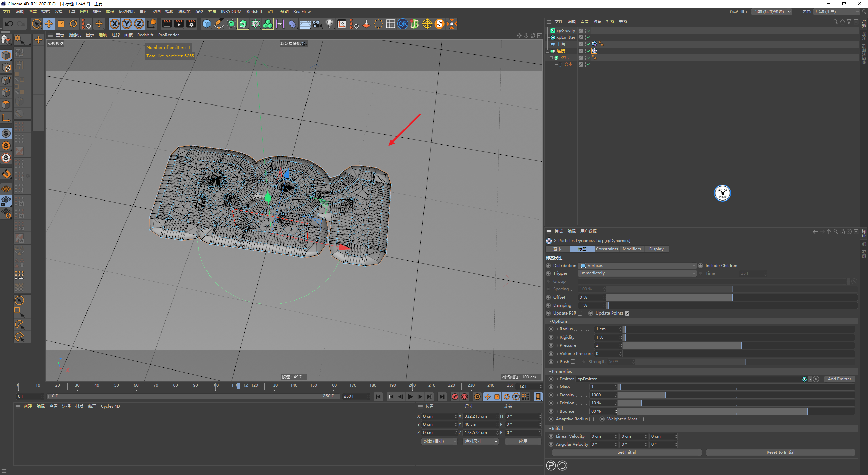Open Edit Render Settings icon
Viewport: 868px width, 475px height.
(x=191, y=24)
